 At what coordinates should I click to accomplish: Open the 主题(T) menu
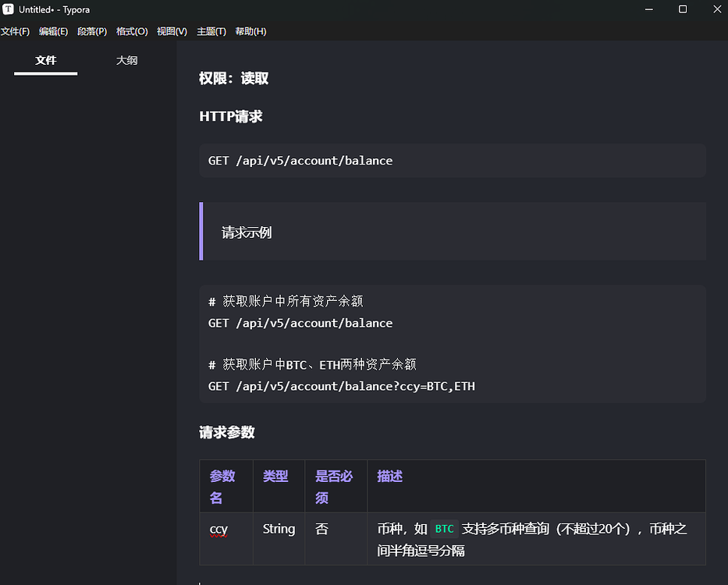pos(210,31)
